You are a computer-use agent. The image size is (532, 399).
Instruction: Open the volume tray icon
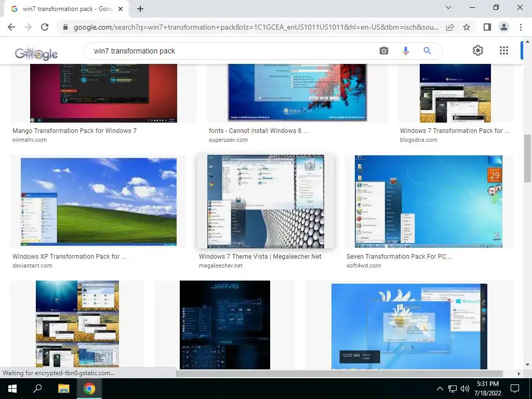[x=465, y=389]
